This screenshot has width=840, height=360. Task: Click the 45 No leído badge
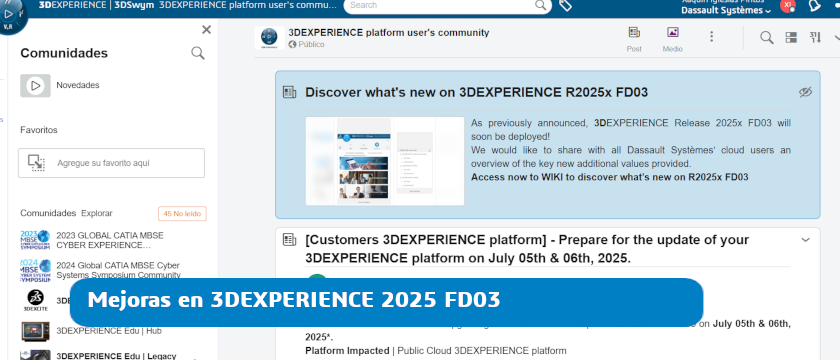[x=182, y=214]
